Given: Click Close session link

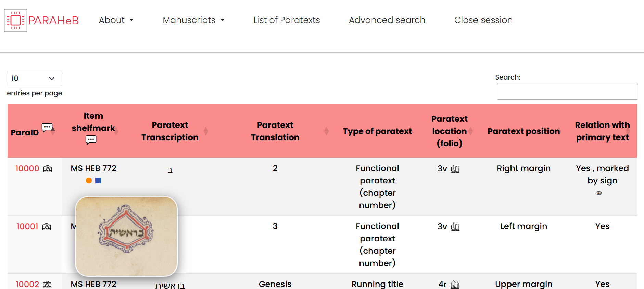Looking at the screenshot, I should pos(483,20).
